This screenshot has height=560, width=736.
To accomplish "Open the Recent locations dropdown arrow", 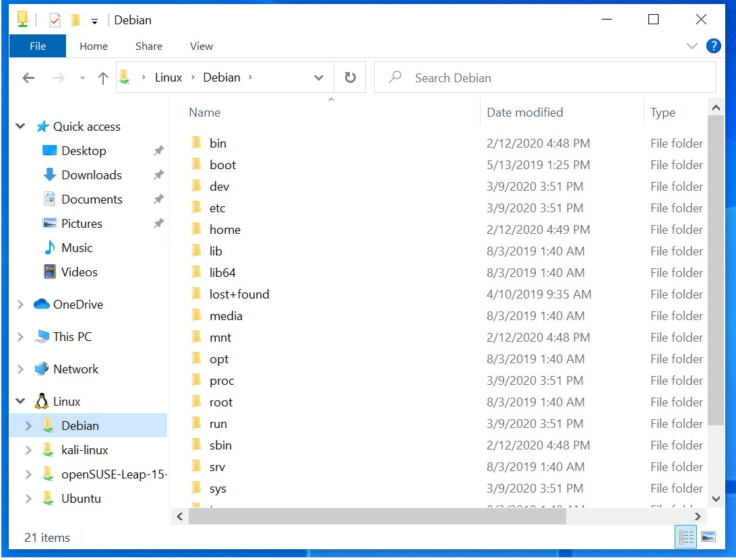I will pyautogui.click(x=82, y=78).
